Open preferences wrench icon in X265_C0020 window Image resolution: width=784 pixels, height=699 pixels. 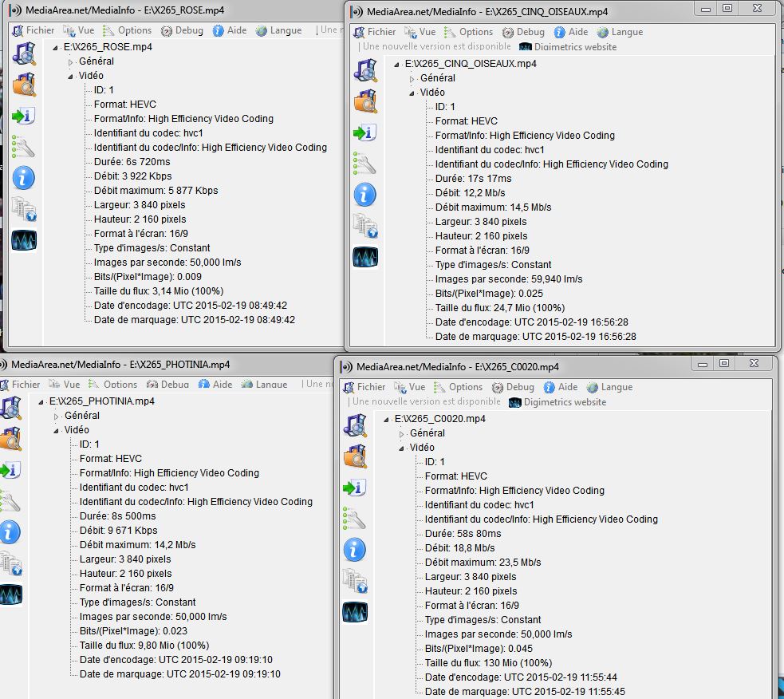tap(354, 519)
